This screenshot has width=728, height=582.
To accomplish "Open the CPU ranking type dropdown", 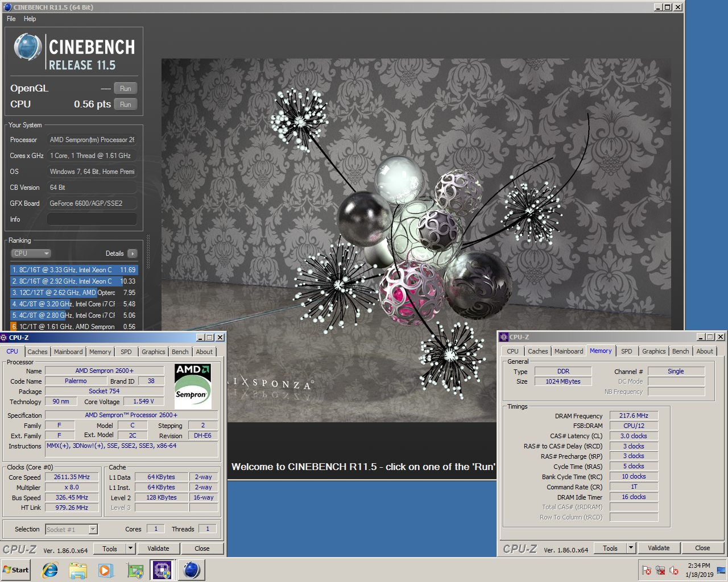I will (x=31, y=253).
